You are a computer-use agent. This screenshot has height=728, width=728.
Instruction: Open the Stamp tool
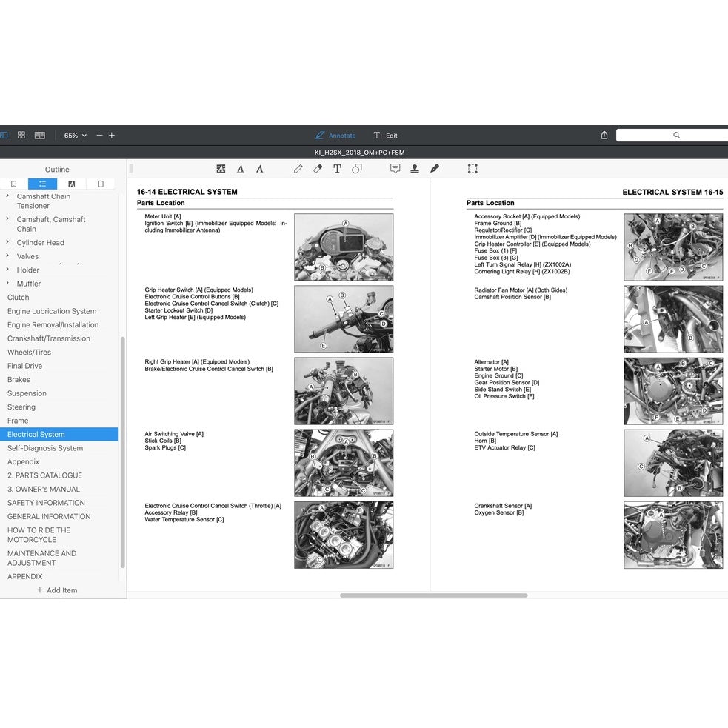click(x=415, y=169)
